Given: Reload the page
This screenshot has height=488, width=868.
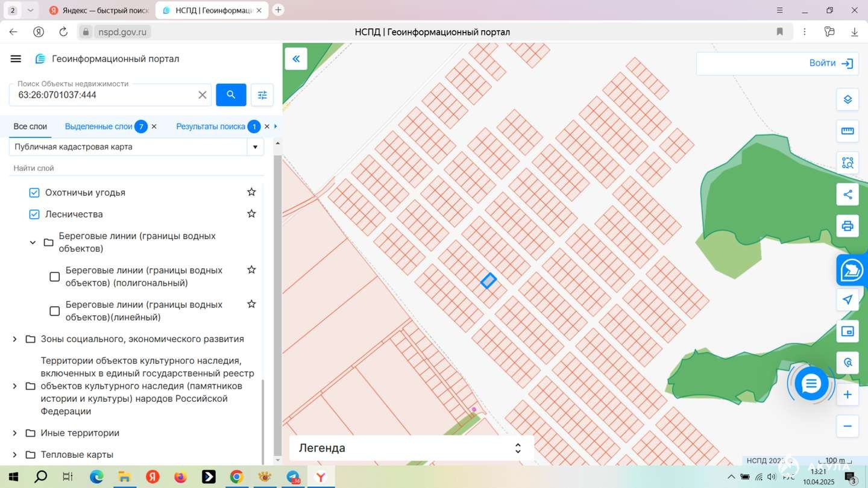Looking at the screenshot, I should tap(63, 32).
